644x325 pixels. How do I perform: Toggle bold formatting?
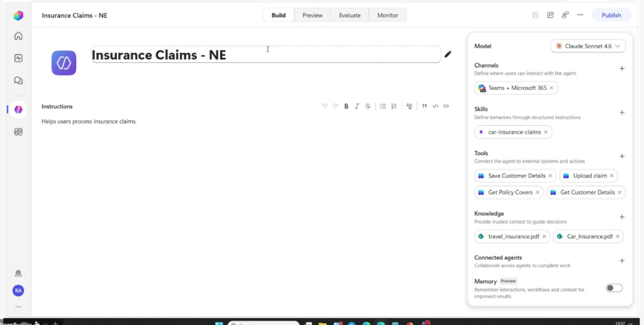pyautogui.click(x=347, y=106)
